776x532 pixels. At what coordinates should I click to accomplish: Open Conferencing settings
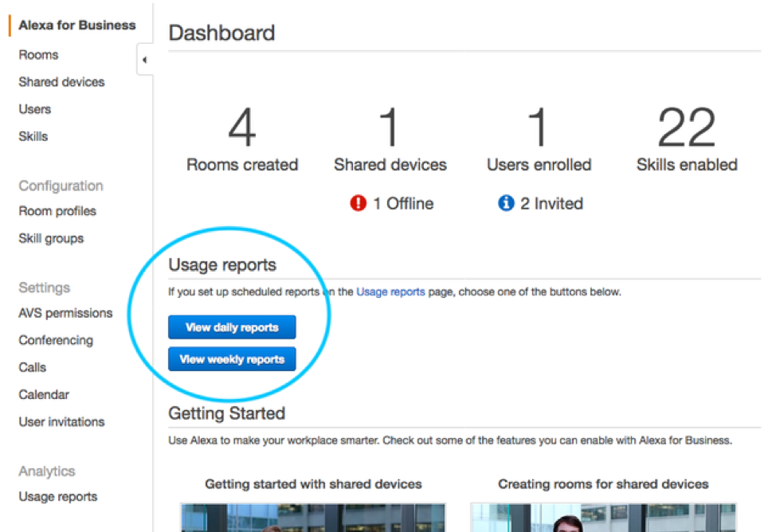point(56,341)
